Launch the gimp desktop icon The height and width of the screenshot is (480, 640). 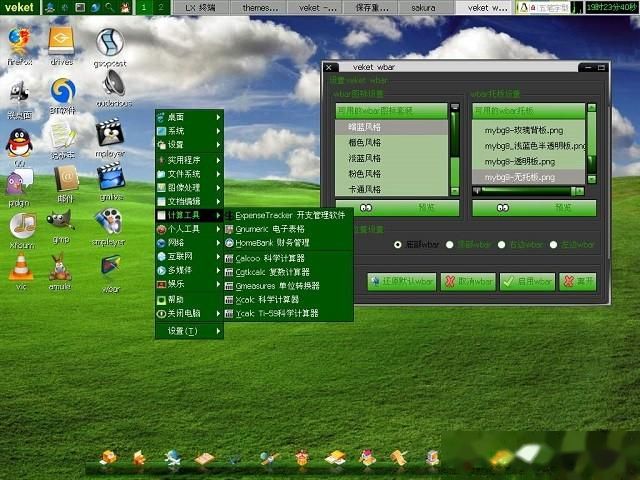(x=60, y=220)
